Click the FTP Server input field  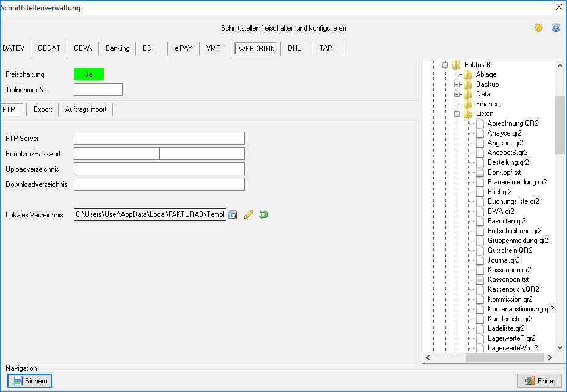pos(159,138)
